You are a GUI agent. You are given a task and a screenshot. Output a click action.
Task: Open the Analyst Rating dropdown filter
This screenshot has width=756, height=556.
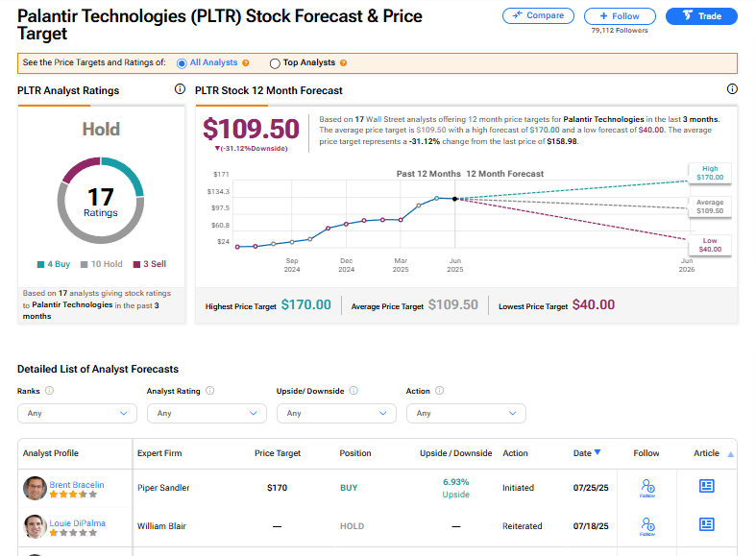(207, 413)
